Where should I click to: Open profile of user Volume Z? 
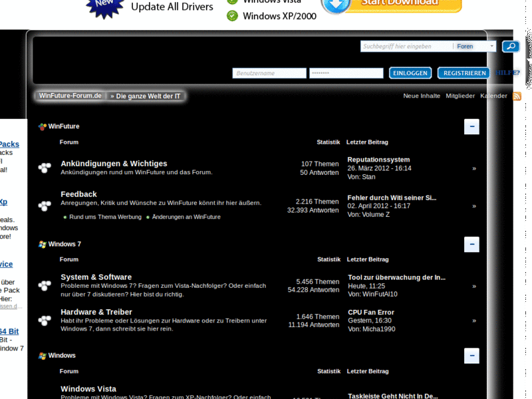coord(376,214)
